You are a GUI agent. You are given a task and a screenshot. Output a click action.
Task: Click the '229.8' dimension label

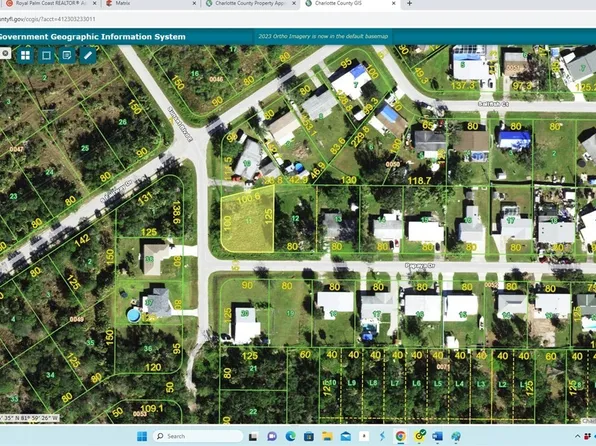pyautogui.click(x=360, y=137)
